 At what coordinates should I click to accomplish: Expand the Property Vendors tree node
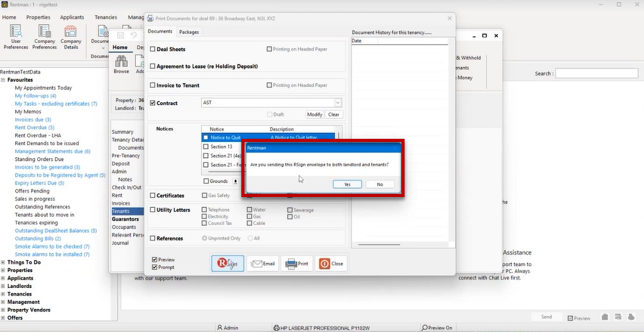pyautogui.click(x=3, y=310)
